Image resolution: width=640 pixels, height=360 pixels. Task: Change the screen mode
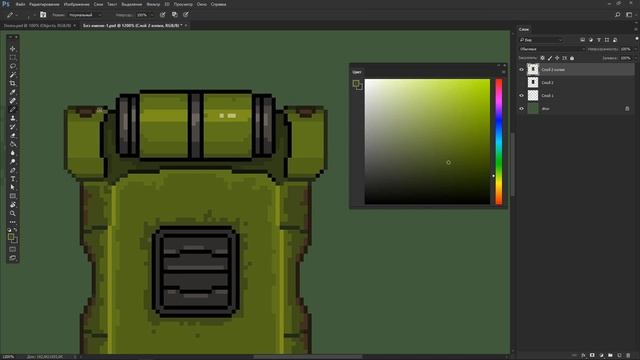(x=13, y=258)
